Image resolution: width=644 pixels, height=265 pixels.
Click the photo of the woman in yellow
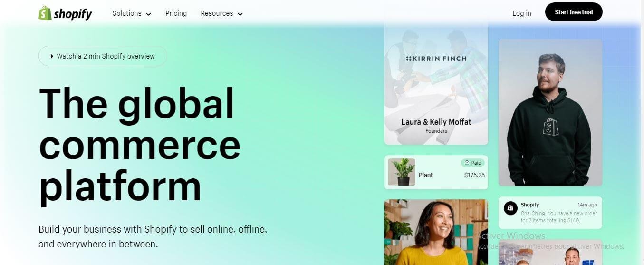(436, 232)
